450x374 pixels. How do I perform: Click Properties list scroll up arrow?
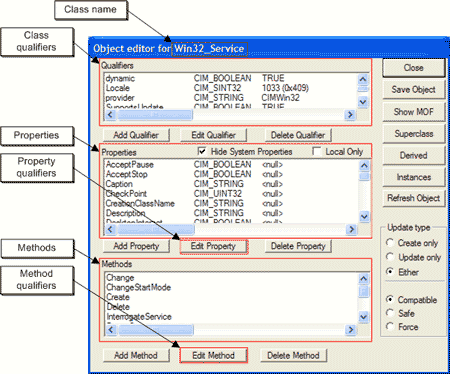pos(364,165)
